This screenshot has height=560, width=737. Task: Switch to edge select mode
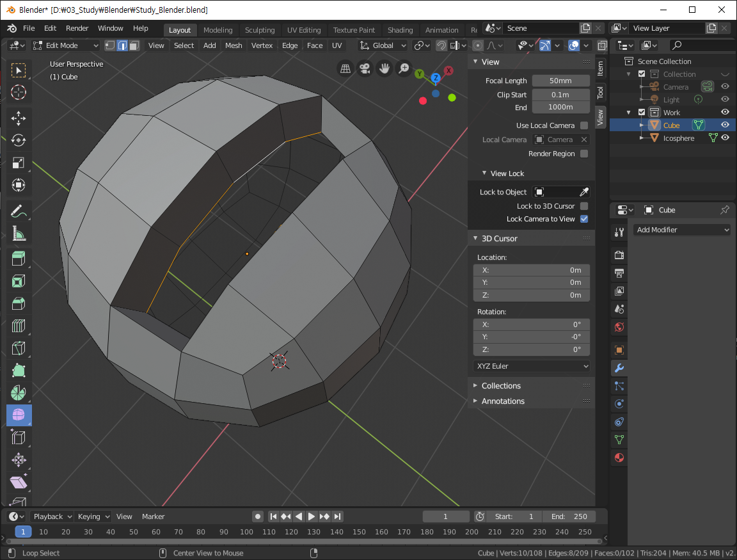[x=122, y=45]
